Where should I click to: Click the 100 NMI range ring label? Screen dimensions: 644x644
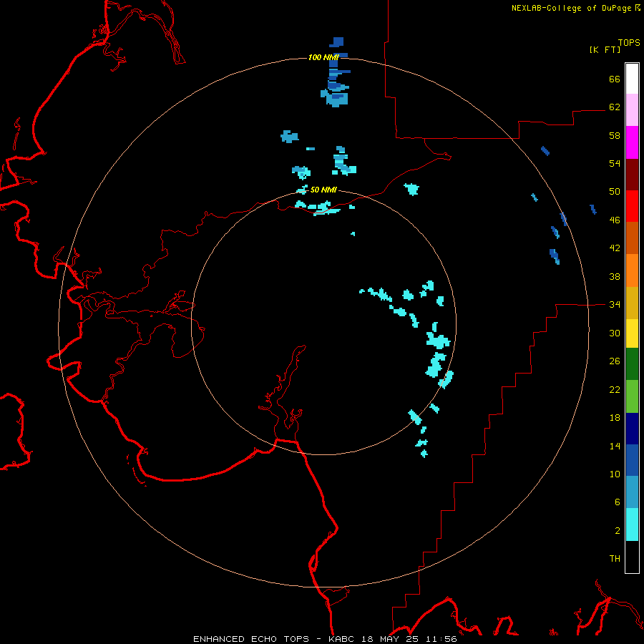323,57
